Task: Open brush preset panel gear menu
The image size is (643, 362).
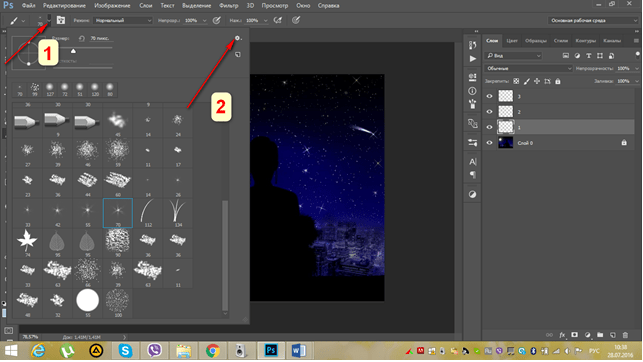Action: pos(237,38)
